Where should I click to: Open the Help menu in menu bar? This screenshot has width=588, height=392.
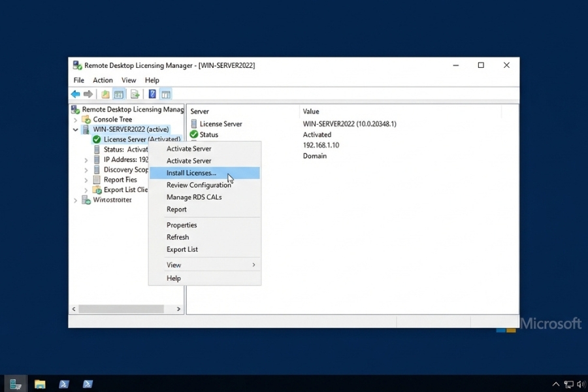click(x=152, y=80)
